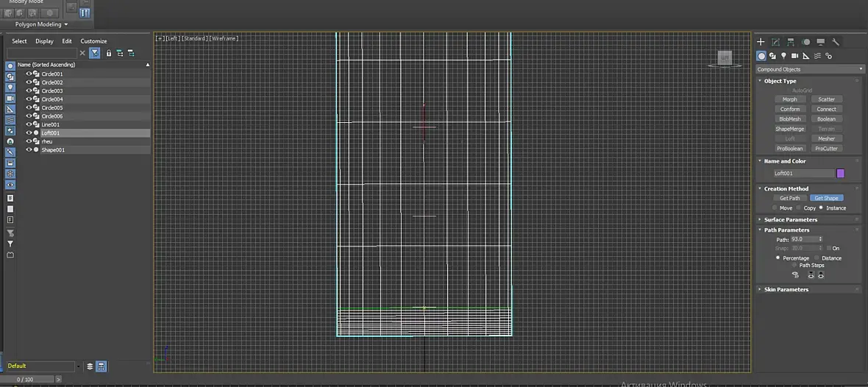Open the Polygon Modeling dropdown
This screenshot has width=868, height=387.
tap(41, 24)
